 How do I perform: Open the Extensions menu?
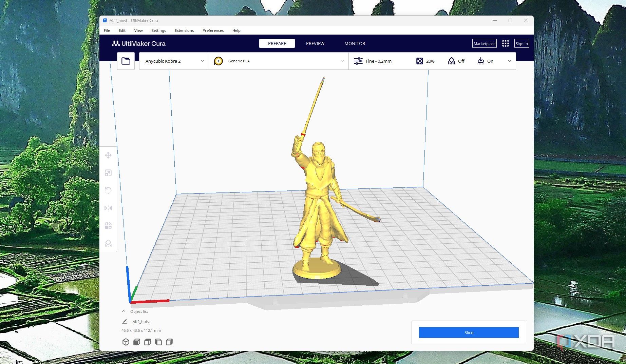tap(184, 31)
